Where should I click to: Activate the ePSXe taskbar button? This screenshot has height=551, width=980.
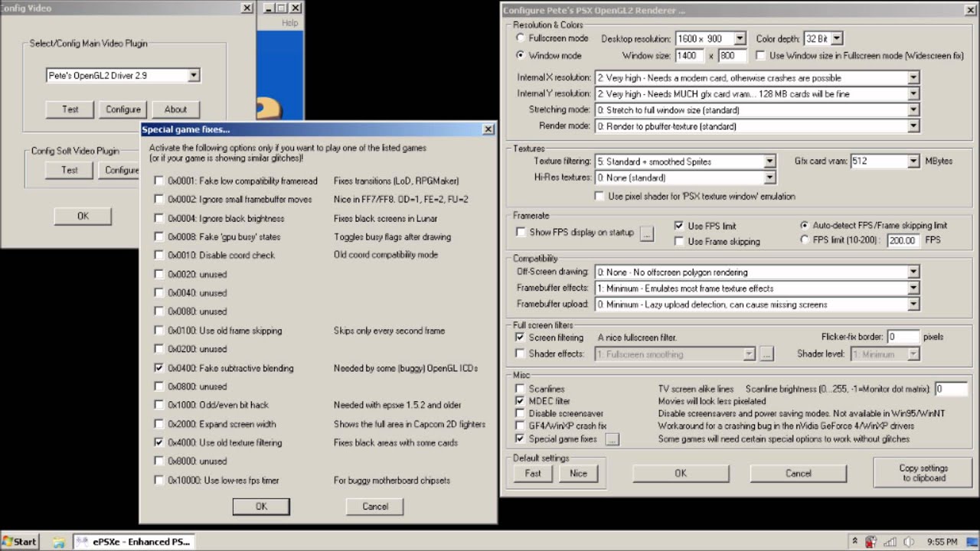point(135,541)
